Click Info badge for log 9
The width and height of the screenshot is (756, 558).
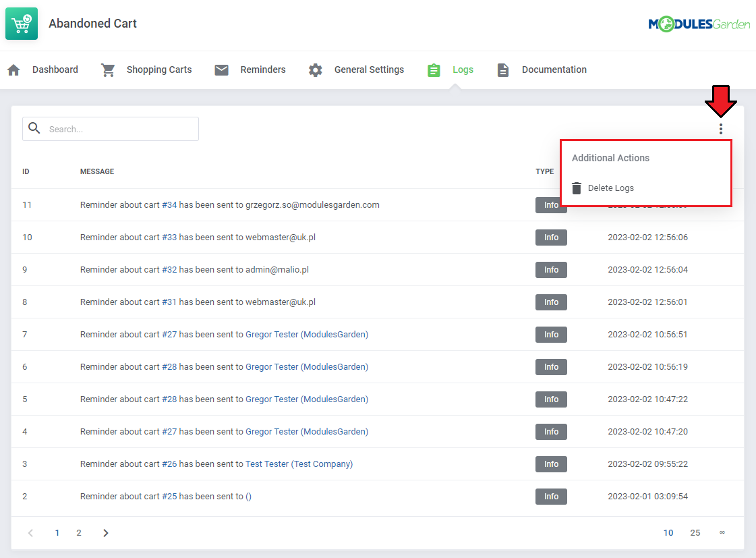tap(551, 270)
